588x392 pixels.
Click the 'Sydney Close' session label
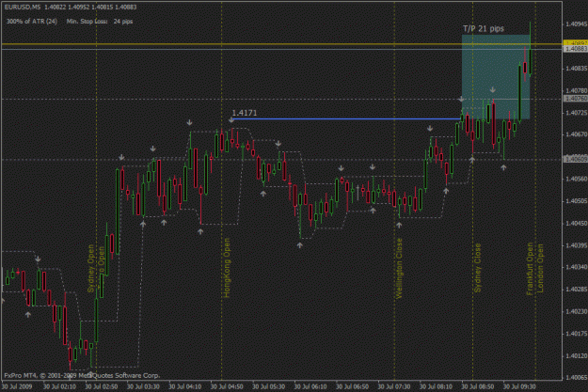pos(477,268)
